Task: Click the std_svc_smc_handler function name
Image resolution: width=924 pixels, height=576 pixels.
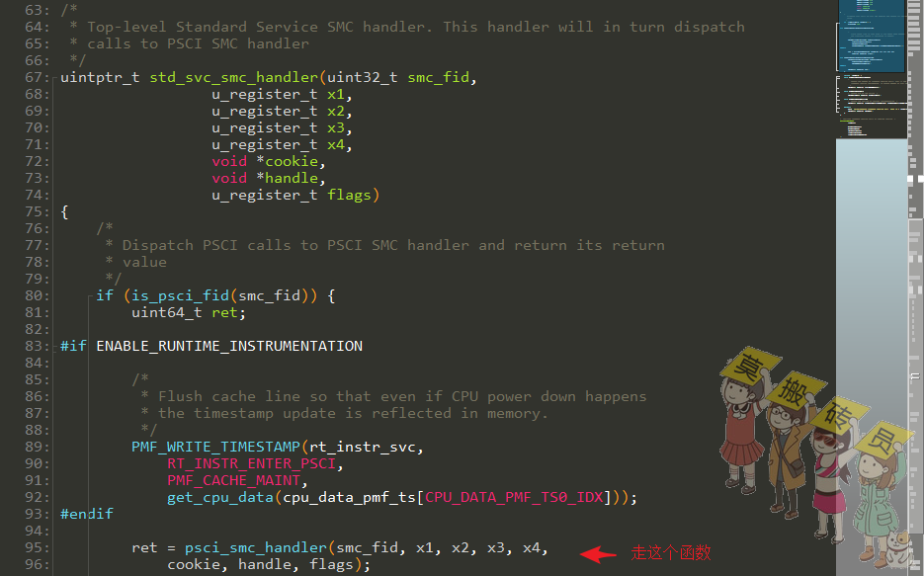Action: (234, 78)
